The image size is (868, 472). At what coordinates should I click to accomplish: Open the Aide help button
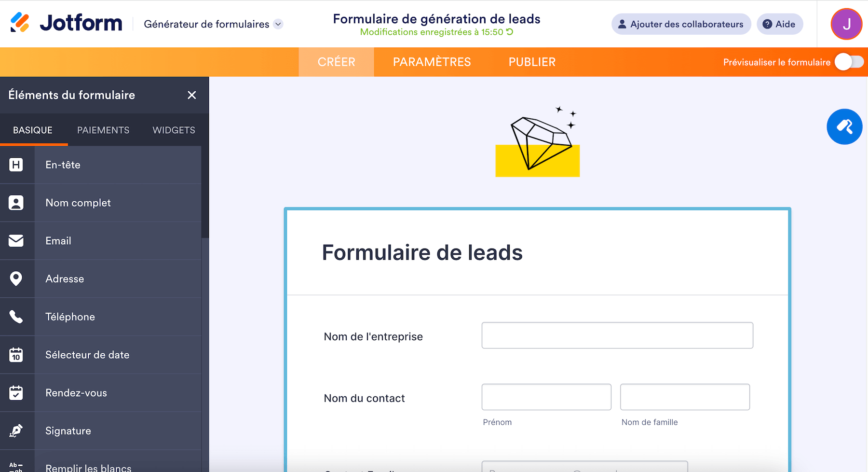[779, 24]
